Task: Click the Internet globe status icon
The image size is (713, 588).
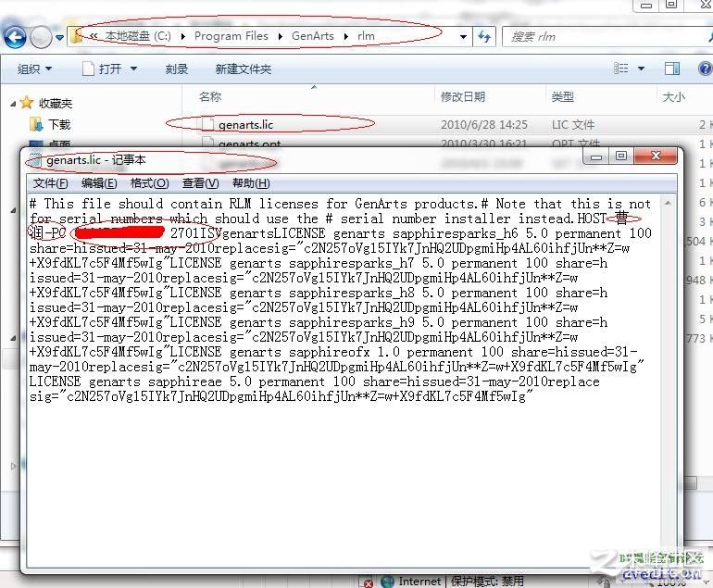Action: (x=387, y=582)
